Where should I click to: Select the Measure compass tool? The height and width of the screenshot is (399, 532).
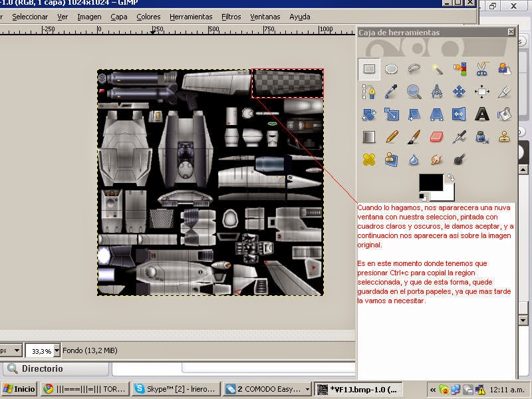(437, 92)
